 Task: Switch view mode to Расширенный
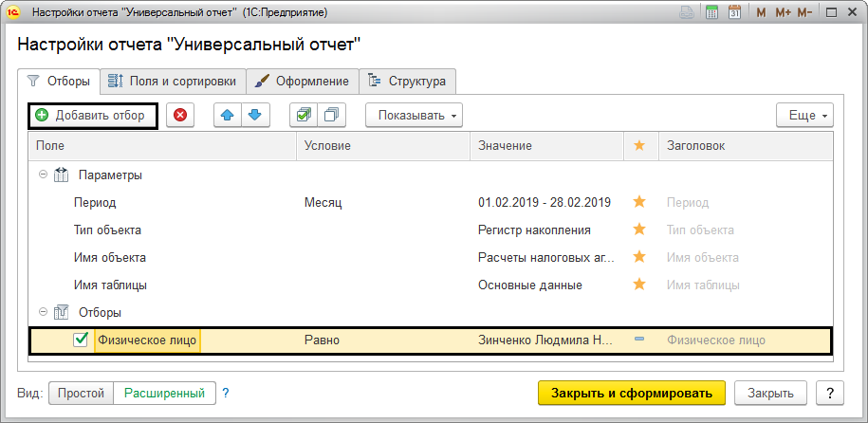click(x=164, y=393)
